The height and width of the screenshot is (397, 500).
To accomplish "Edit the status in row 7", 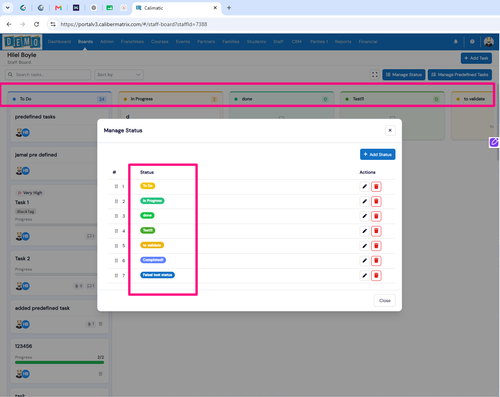I will pos(364,275).
